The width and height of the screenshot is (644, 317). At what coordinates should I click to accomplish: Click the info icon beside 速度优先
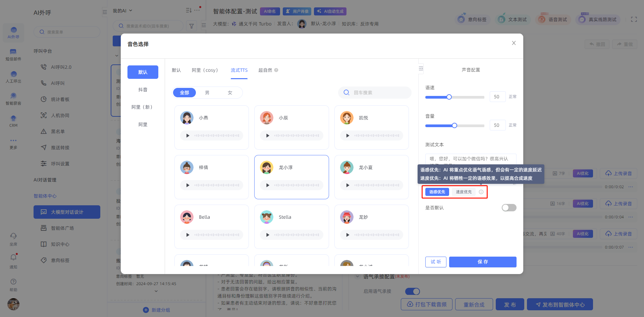(x=481, y=192)
